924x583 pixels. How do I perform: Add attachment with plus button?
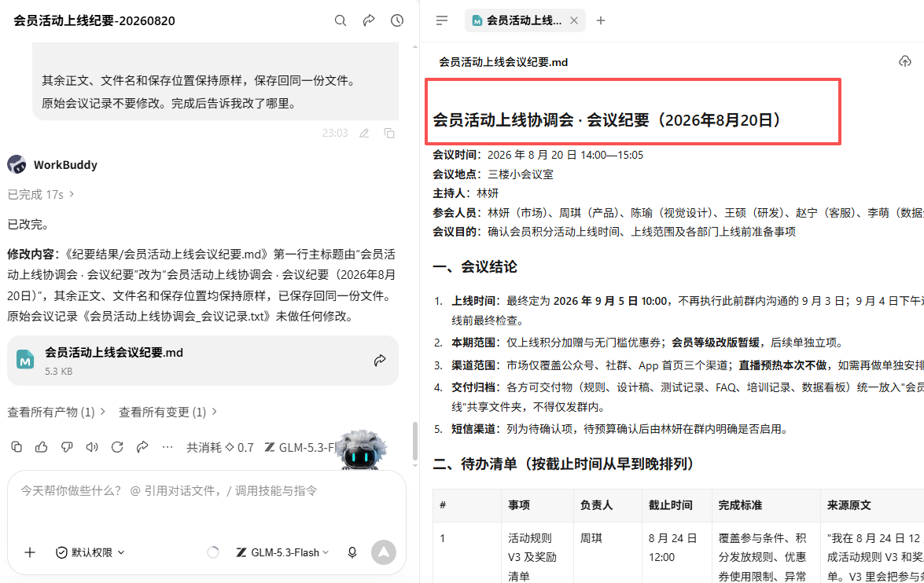30,552
